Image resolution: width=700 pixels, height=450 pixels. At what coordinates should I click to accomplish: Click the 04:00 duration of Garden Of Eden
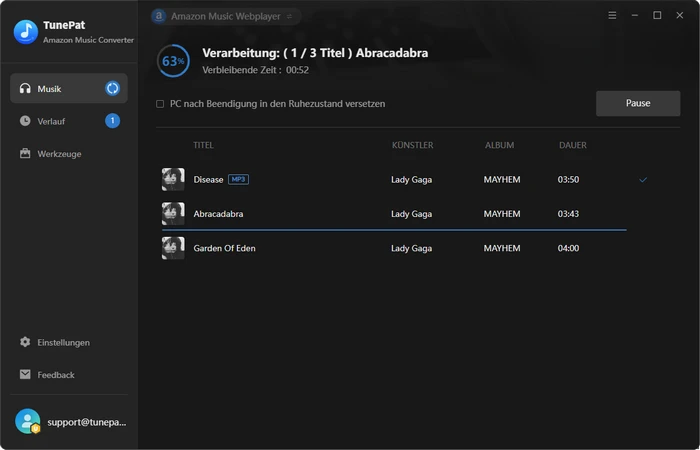pyautogui.click(x=568, y=248)
